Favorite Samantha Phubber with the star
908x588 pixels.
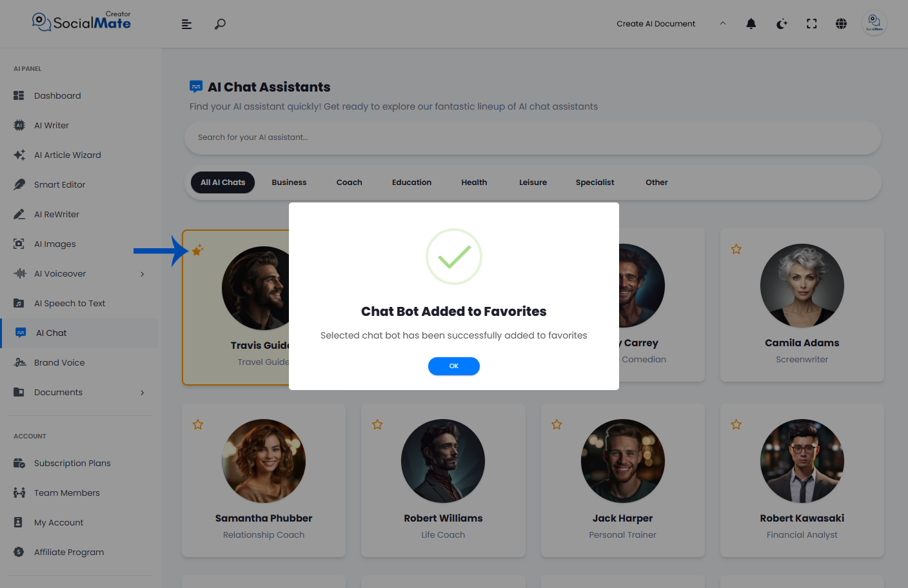coord(198,424)
